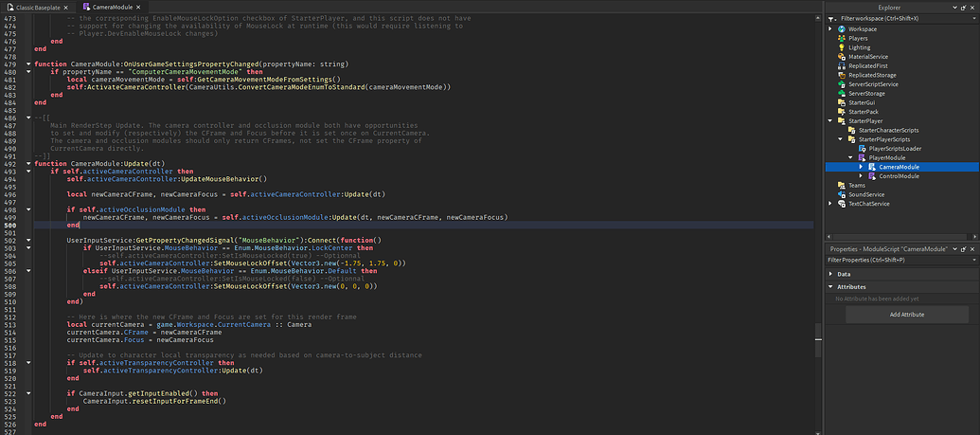Fold the OnUserGameSettingsPropertyChanged function at line 479
This screenshot has height=435, width=980.
pyautogui.click(x=28, y=63)
